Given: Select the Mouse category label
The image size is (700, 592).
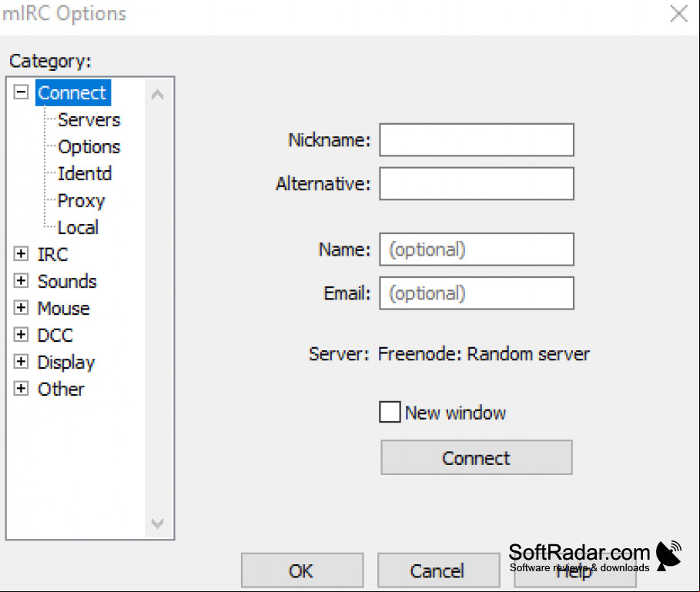Looking at the screenshot, I should (63, 308).
